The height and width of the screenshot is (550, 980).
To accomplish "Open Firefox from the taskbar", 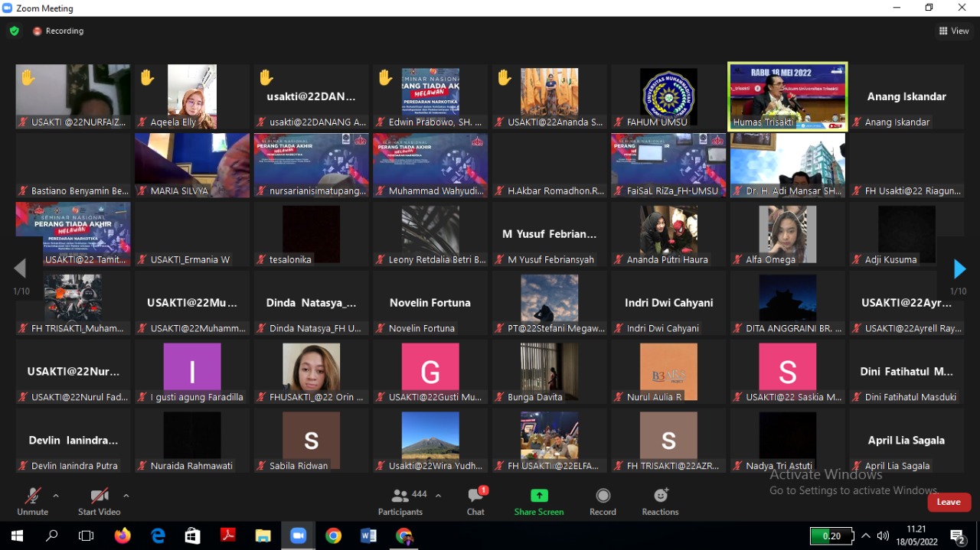I will [122, 535].
